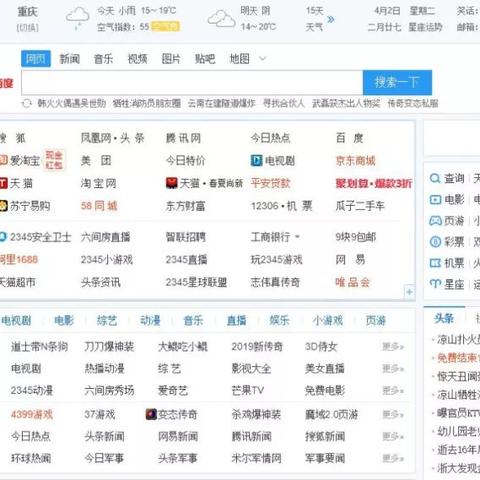Select the 网页 search tab
Image resolution: width=480 pixels, height=480 pixels.
coord(36,59)
